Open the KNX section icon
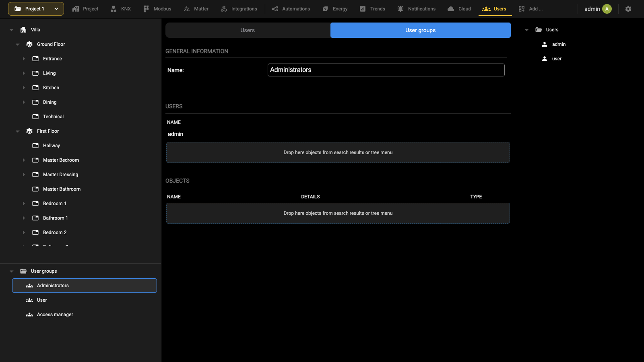644x362 pixels. click(x=114, y=9)
